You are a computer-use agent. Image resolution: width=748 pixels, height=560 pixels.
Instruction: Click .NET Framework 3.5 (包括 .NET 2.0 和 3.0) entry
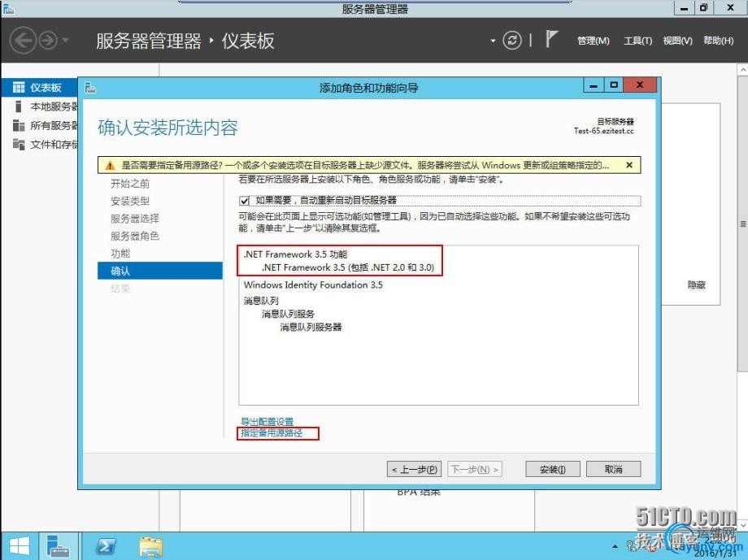[x=348, y=267]
